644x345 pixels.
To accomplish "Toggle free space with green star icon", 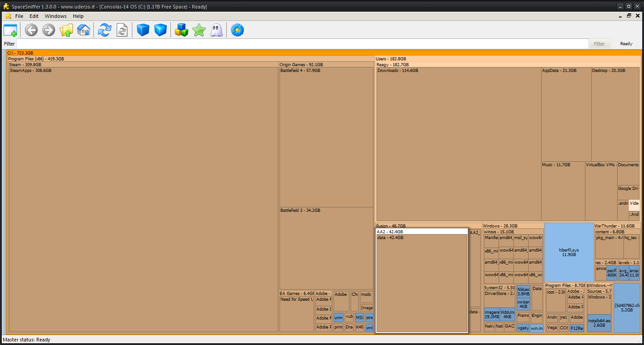I will 199,30.
